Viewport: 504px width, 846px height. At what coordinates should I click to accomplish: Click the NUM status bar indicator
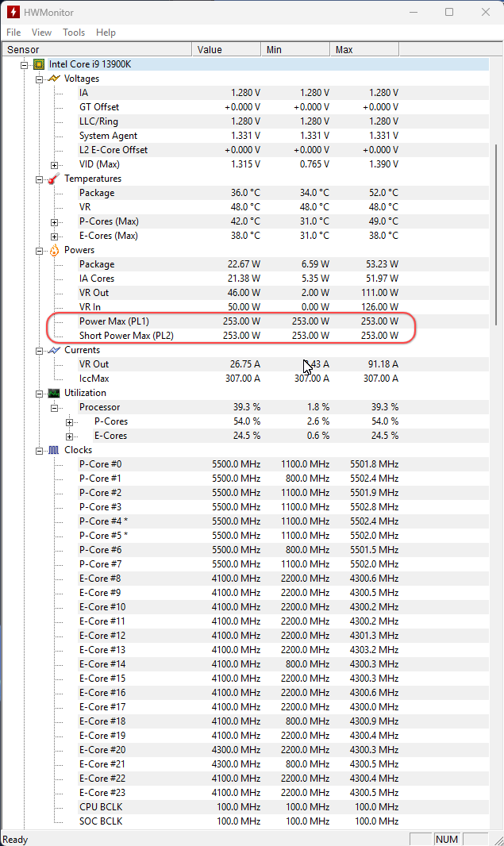tap(447, 840)
